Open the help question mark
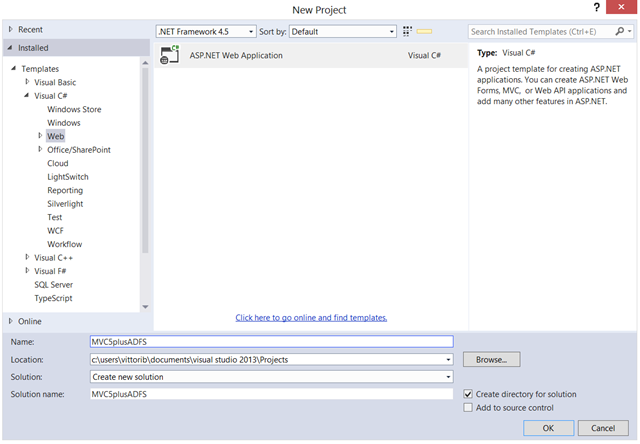The width and height of the screenshot is (640, 444). [x=597, y=7]
